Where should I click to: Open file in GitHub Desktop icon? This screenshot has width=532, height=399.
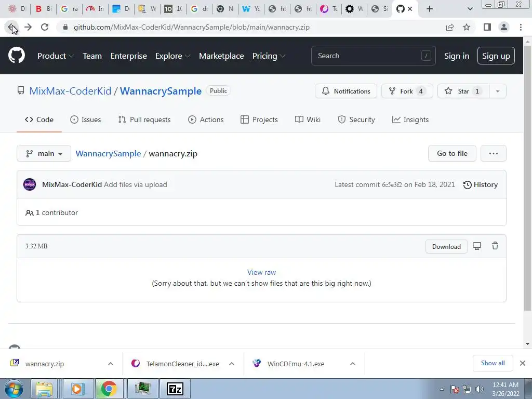pos(477,246)
